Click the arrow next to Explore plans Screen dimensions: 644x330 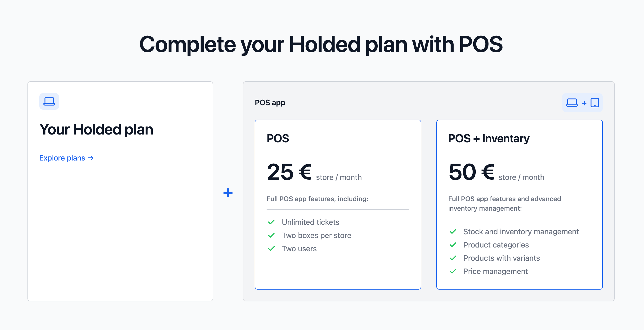coord(91,158)
